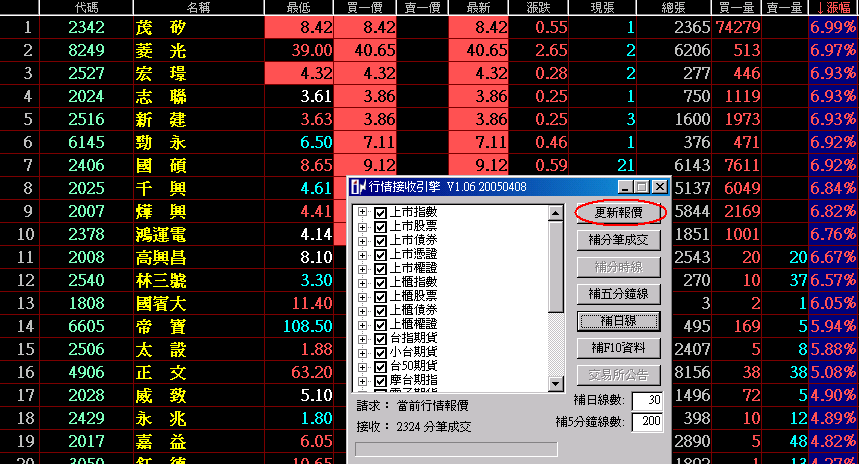Select stock row 國賓大
Screen dimensions: 859x464
161,303
